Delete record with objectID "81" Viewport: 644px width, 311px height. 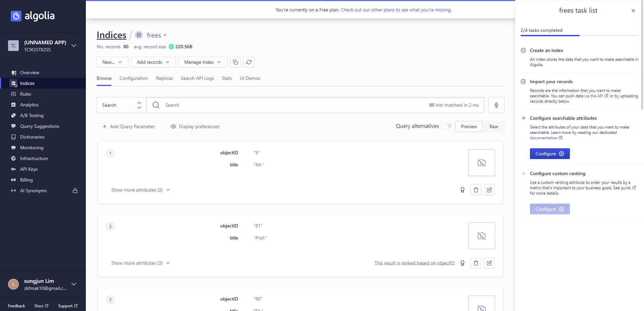click(x=476, y=263)
